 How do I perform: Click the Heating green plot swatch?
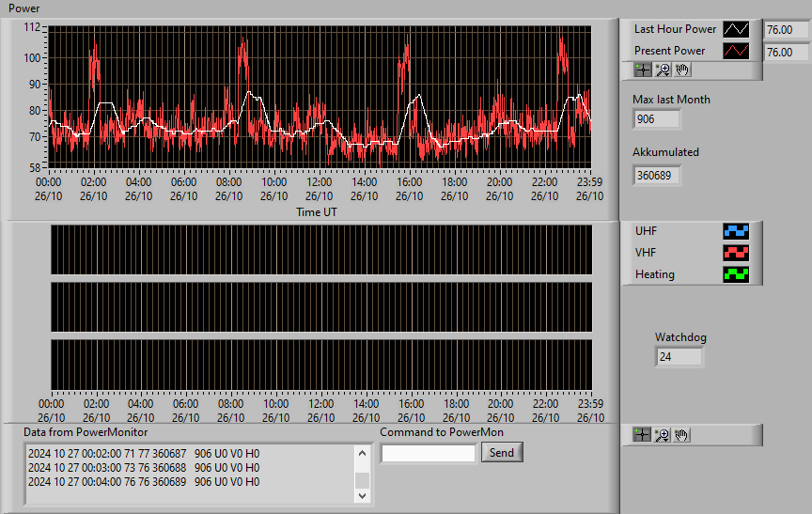coord(736,274)
